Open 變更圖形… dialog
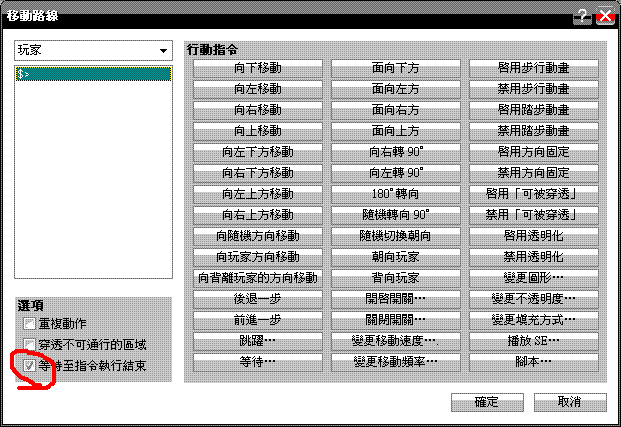This screenshot has height=427, width=621. pyautogui.click(x=533, y=278)
